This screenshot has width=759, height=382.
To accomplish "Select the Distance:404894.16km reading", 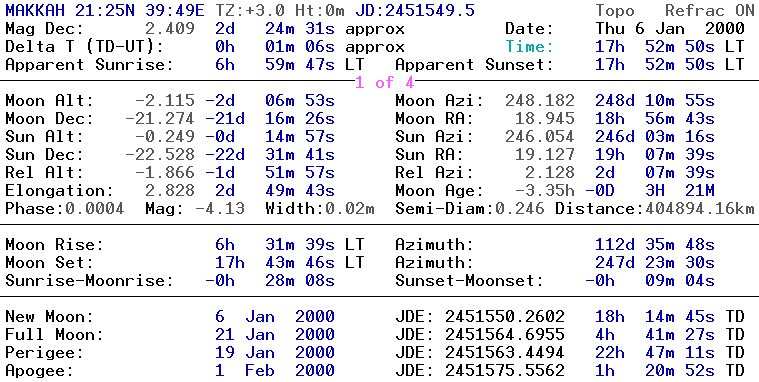I will 654,209.
